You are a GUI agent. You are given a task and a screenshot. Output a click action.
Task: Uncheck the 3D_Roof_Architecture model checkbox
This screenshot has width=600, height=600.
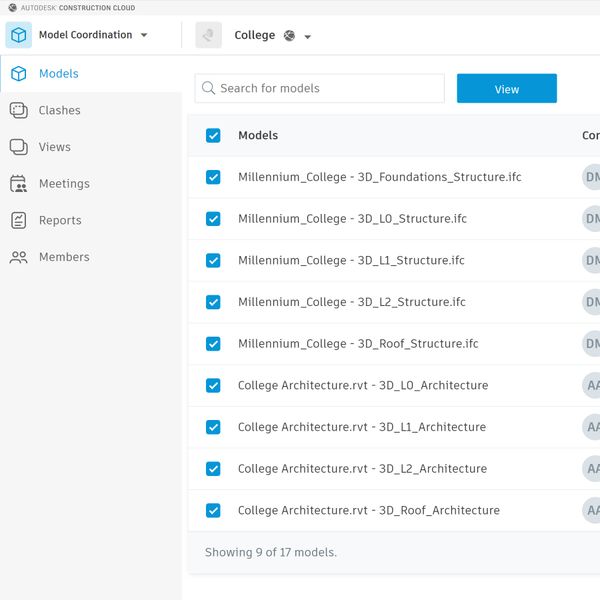point(213,510)
